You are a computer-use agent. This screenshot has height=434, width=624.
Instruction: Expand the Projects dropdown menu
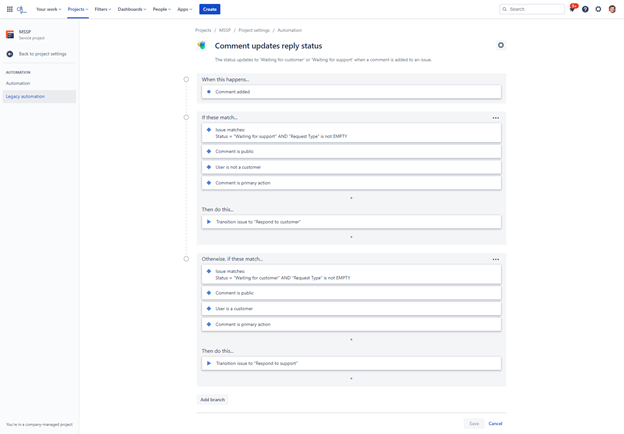click(x=78, y=9)
